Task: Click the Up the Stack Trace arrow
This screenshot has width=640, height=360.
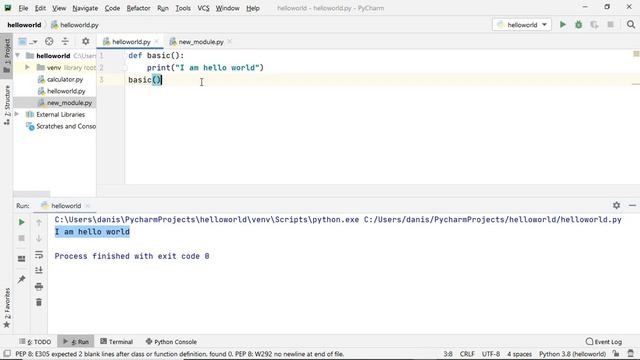Action: 39,222
